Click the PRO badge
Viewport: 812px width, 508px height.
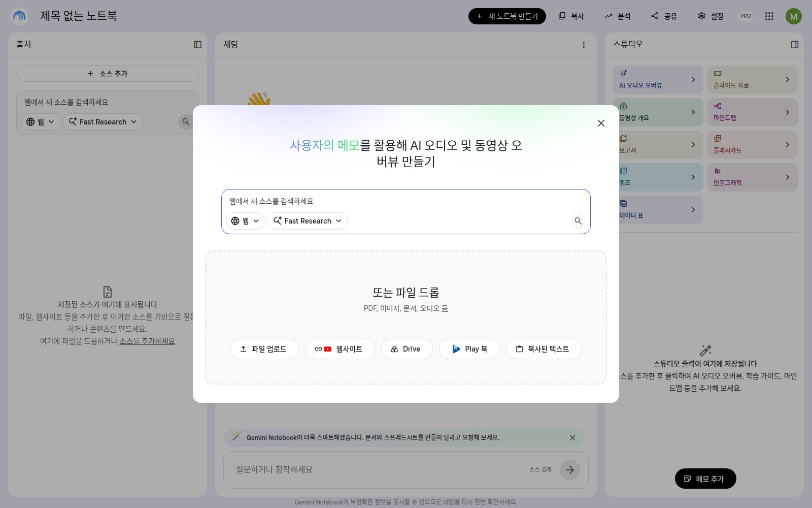[746, 16]
